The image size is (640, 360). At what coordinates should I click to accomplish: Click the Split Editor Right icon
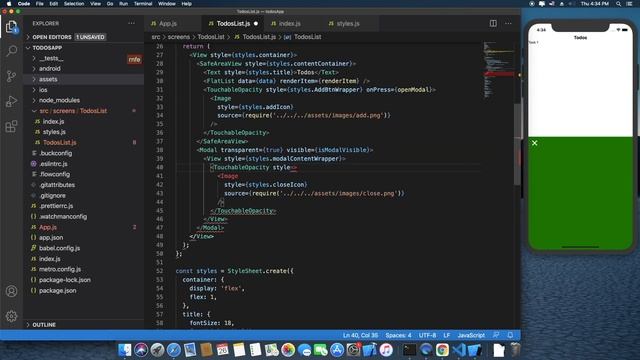click(493, 23)
